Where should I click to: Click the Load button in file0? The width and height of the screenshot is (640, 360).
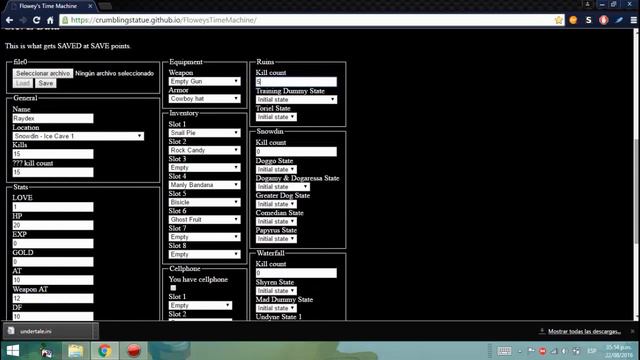click(22, 83)
